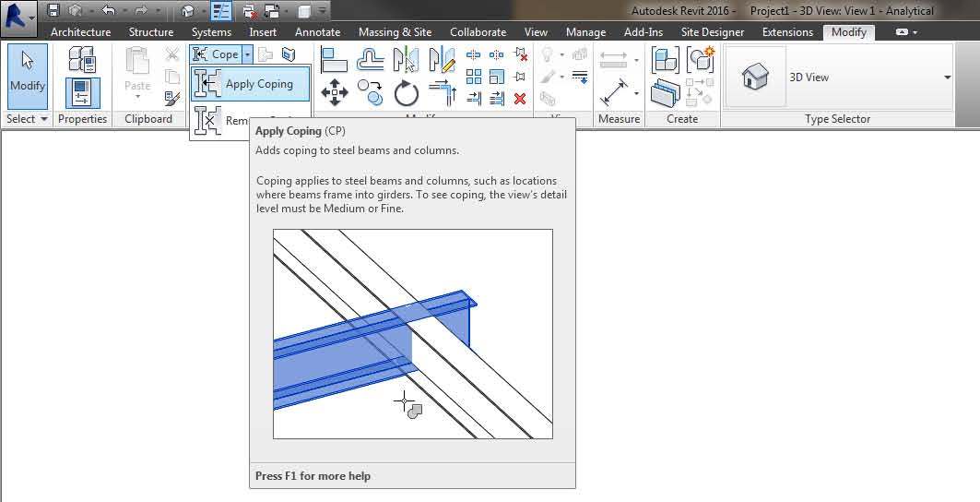Click the Cope button
The image size is (980, 502).
click(217, 54)
